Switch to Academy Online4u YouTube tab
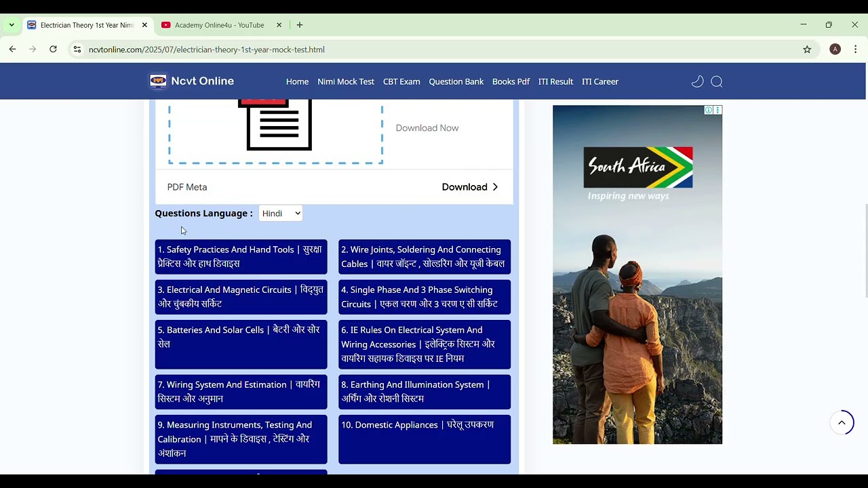 pos(221,25)
